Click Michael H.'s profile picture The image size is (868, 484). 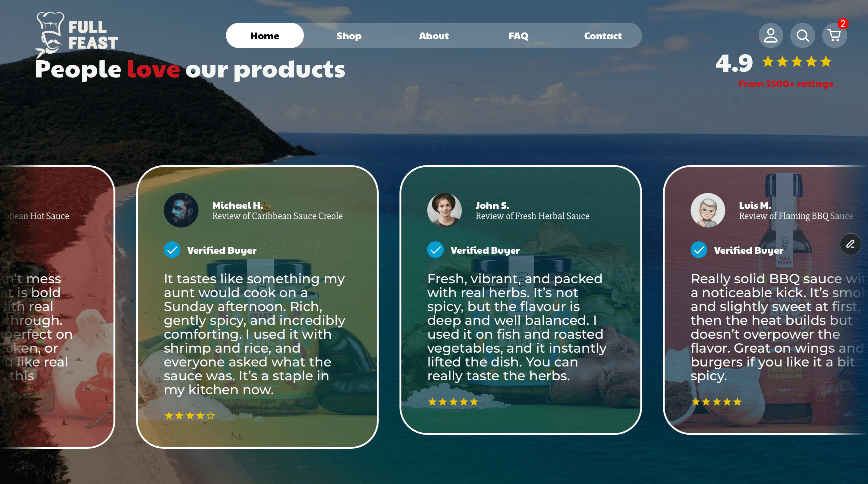pos(181,210)
